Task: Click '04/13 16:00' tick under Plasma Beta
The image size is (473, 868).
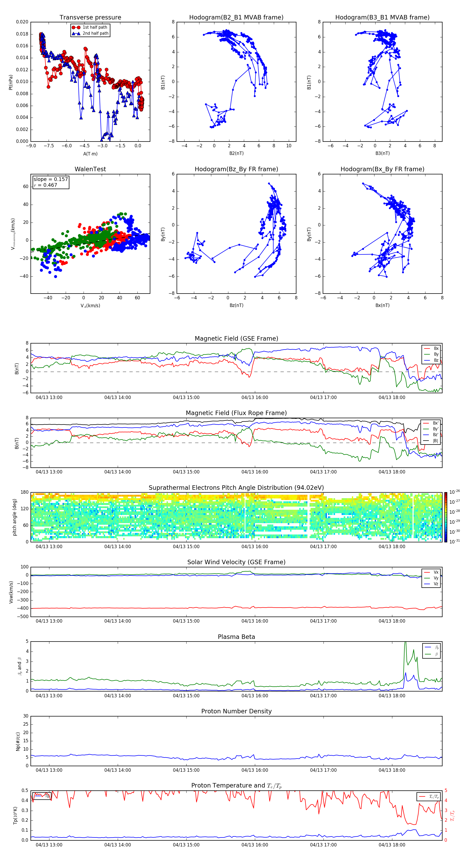Action: tap(255, 696)
